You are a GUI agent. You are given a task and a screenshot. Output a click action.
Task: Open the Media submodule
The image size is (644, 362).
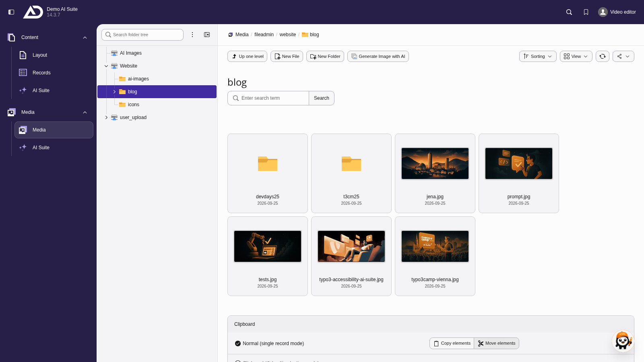[x=54, y=130]
